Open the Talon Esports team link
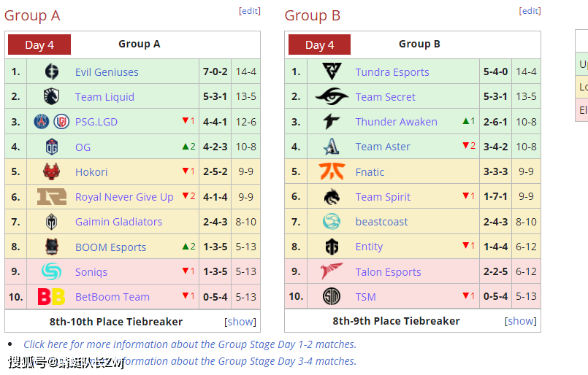This screenshot has width=588, height=375. click(388, 272)
